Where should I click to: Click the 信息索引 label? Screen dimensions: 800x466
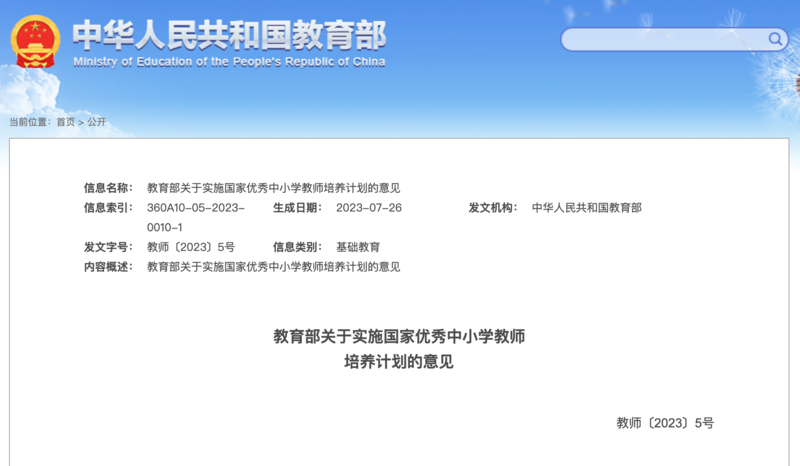[x=108, y=208]
